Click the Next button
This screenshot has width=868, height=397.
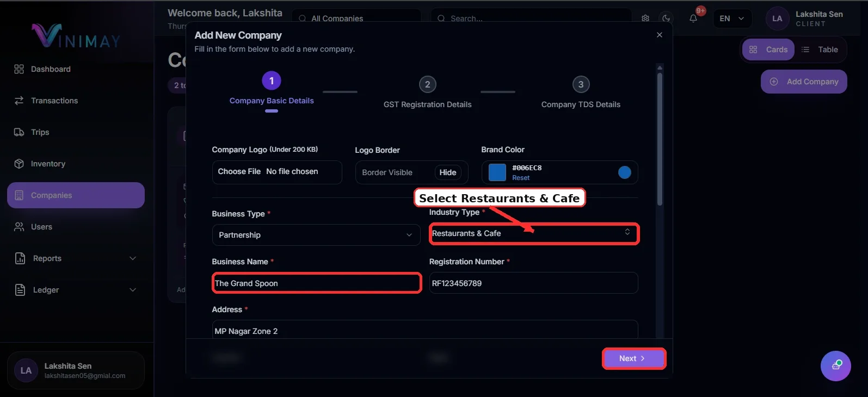pos(634,358)
